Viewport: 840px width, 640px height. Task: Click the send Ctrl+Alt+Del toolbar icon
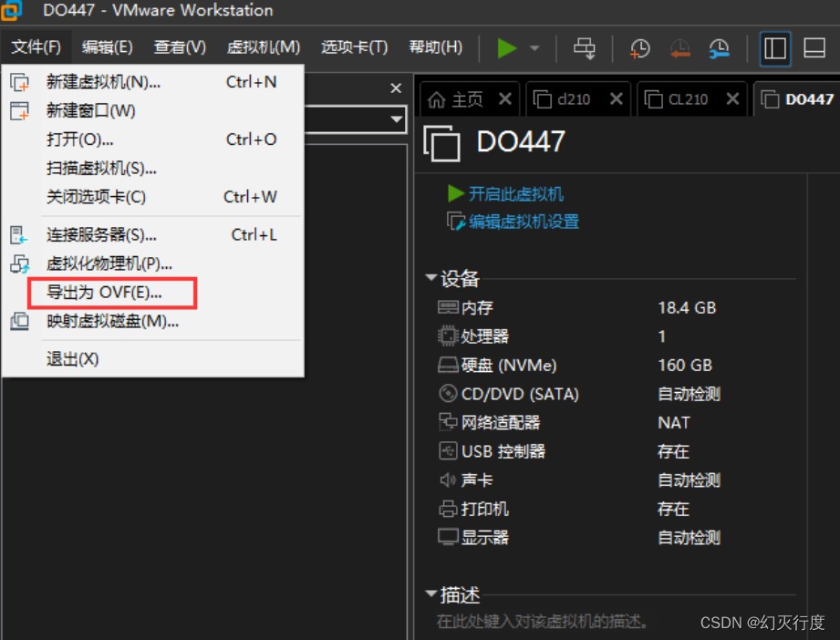click(584, 48)
